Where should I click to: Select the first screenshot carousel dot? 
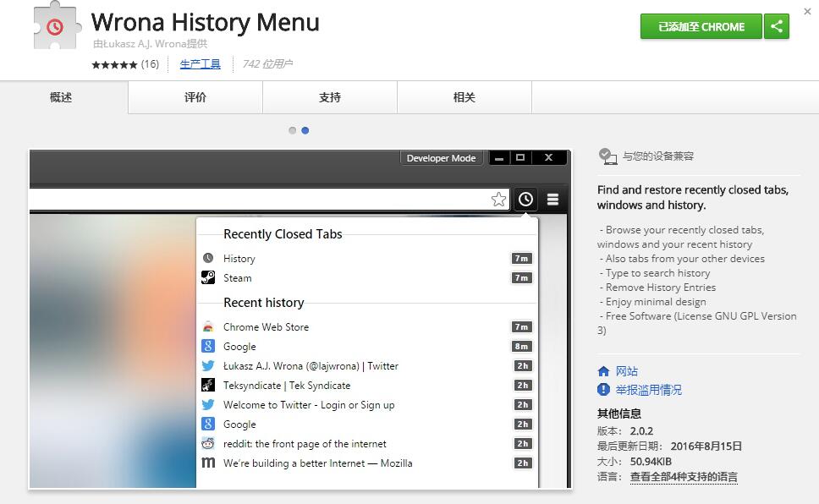coord(293,130)
